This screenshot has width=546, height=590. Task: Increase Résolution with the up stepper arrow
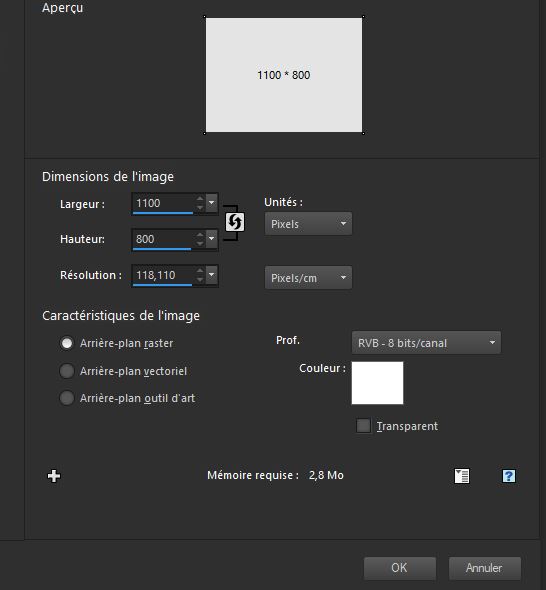tap(200, 271)
